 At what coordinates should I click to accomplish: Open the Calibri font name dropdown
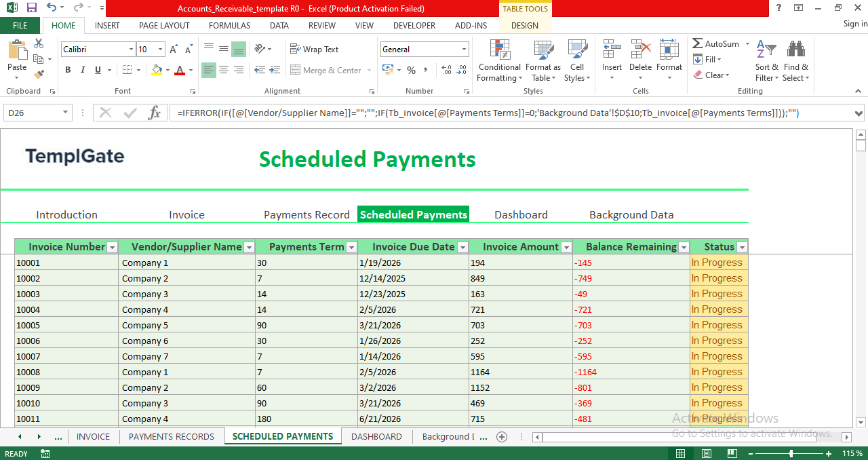coord(131,50)
